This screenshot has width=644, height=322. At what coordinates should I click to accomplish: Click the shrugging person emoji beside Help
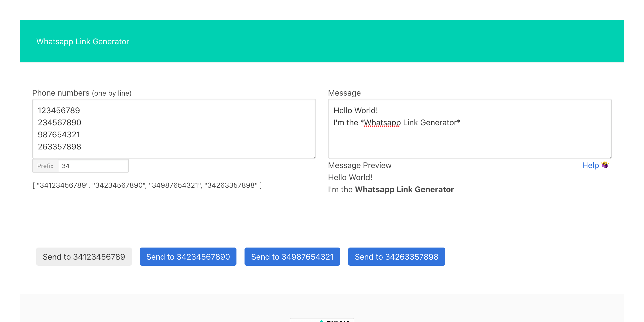tap(605, 165)
